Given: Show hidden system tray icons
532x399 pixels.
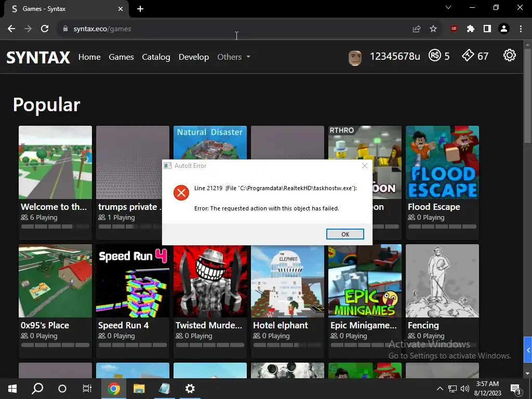Looking at the screenshot, I should pos(440,389).
